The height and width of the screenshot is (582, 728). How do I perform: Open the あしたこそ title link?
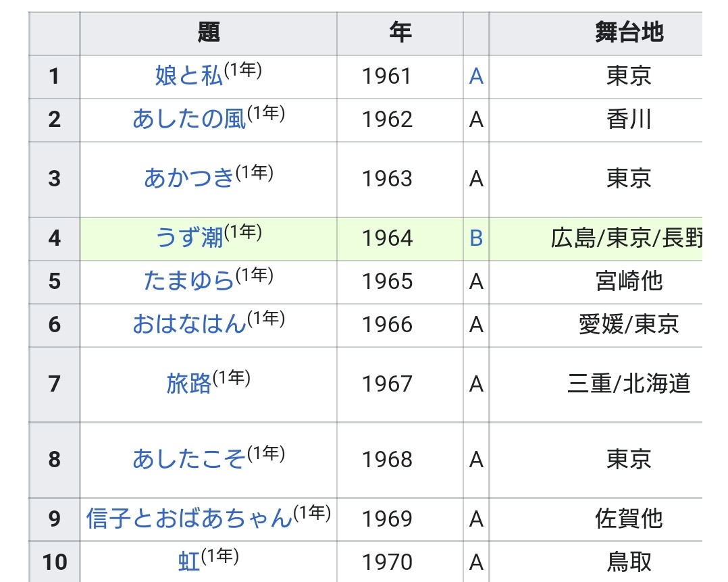(188, 460)
